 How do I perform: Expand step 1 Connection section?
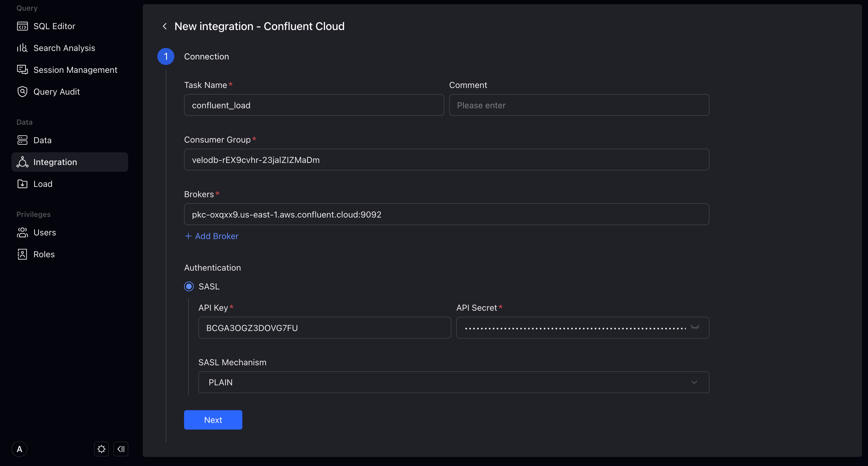tap(206, 56)
